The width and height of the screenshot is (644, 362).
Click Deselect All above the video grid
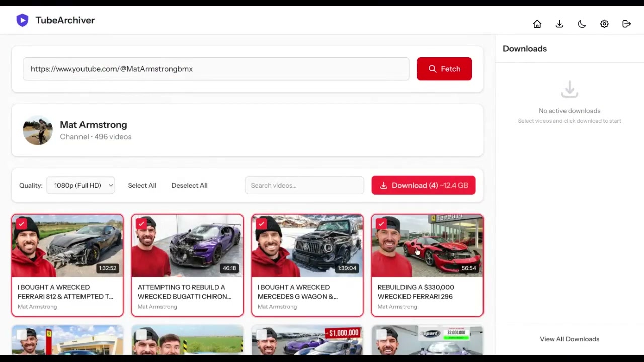(x=189, y=185)
